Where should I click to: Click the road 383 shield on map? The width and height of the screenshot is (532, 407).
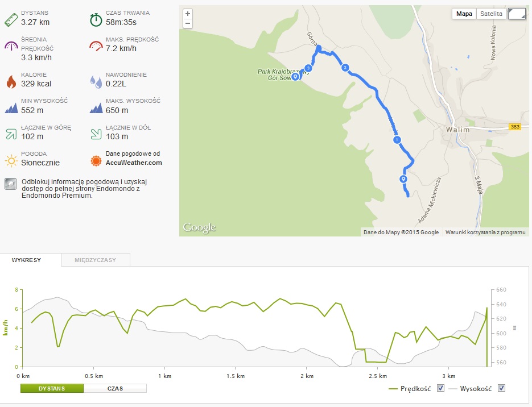tap(515, 126)
